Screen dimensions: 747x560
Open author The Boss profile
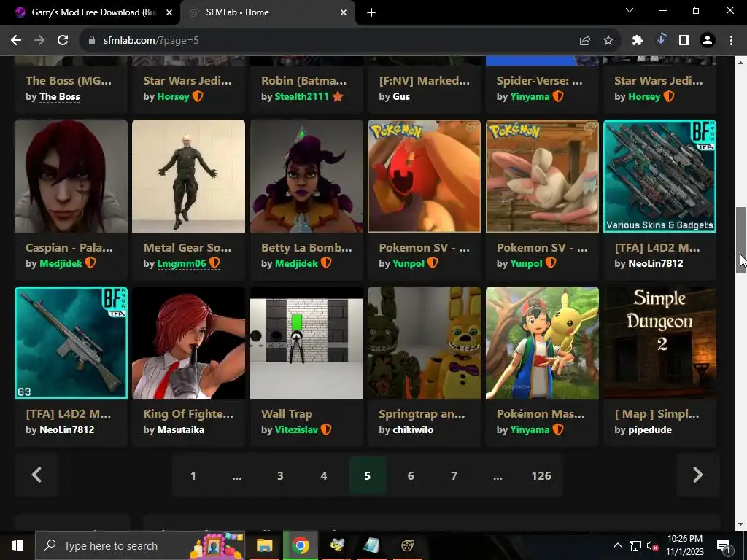(x=60, y=97)
